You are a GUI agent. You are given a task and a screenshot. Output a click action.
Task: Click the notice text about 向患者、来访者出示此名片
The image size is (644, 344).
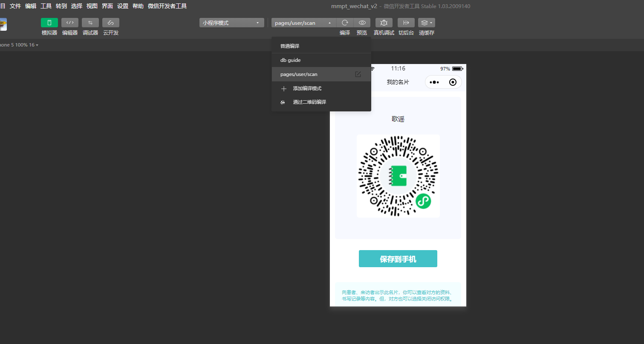tap(398, 295)
